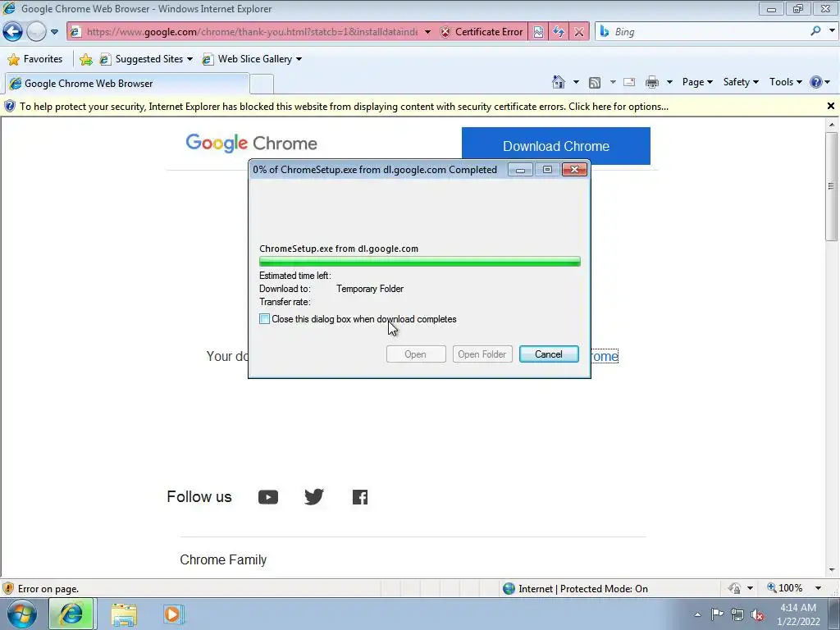Click the Home icon in command bar
Image resolution: width=840 pixels, height=630 pixels.
point(558,82)
